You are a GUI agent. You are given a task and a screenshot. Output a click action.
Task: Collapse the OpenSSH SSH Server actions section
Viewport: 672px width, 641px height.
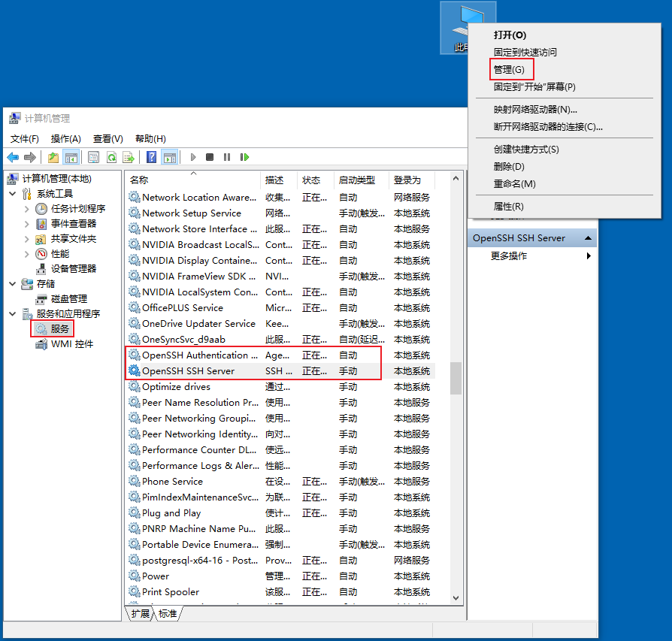click(x=588, y=237)
